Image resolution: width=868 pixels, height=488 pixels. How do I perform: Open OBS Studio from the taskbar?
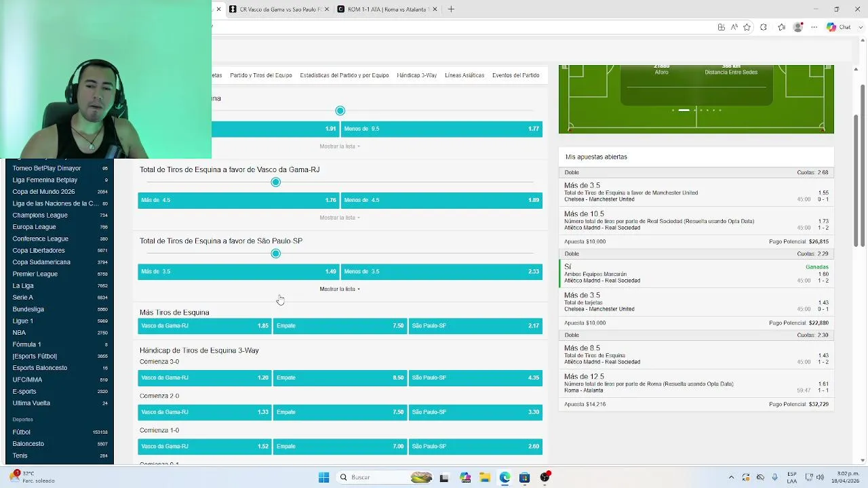[x=545, y=477]
